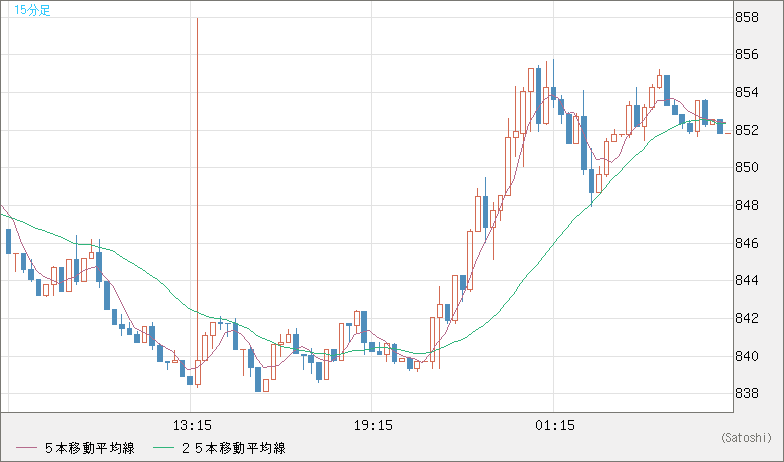This screenshot has width=784, height=462.
Task: Select the 13:15 time axis label
Action: point(192,426)
